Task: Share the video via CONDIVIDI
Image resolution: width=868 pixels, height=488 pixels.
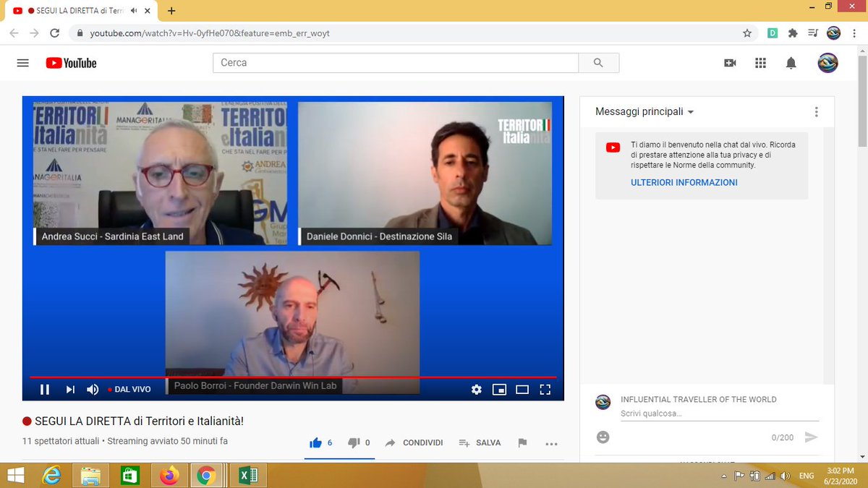Action: 414,442
